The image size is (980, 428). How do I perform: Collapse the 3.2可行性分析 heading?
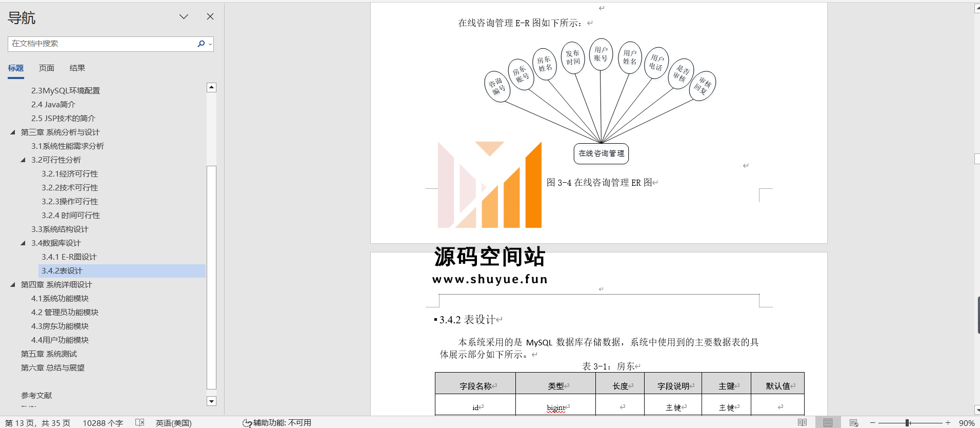23,160
